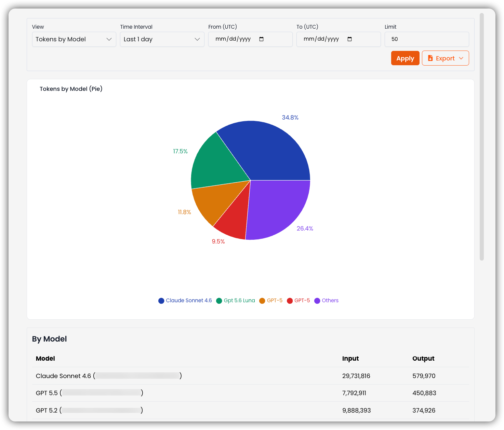
Task: Select the GPT 5.2 table row name
Action: click(90, 410)
